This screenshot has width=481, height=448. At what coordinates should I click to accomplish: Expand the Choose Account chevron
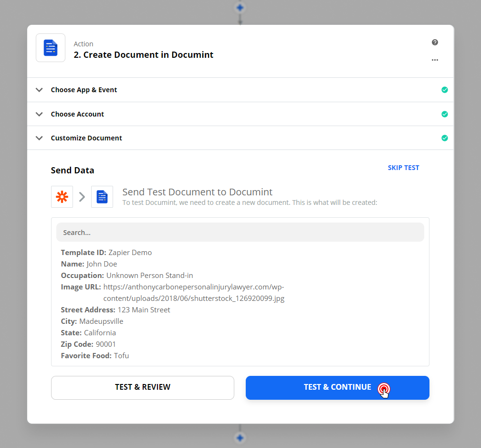point(39,114)
